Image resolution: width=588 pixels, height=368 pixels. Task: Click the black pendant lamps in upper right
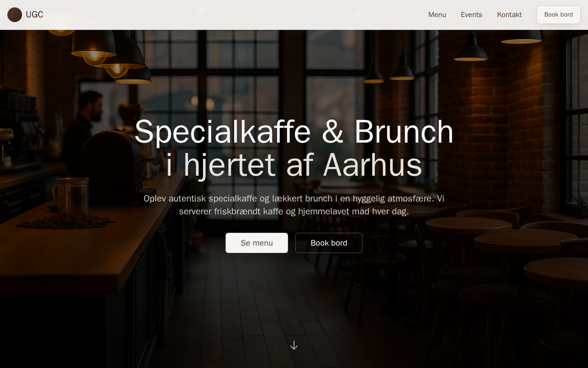coord(471,52)
